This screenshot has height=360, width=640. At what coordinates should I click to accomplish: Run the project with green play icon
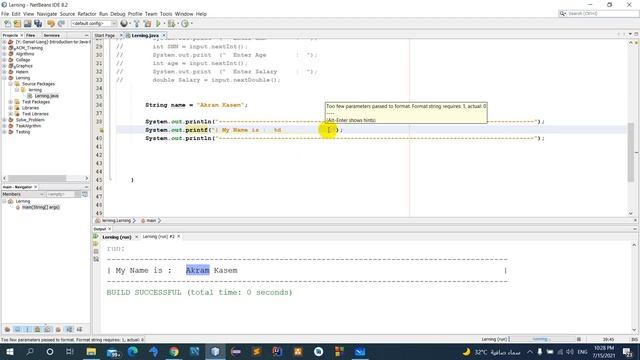pos(158,24)
